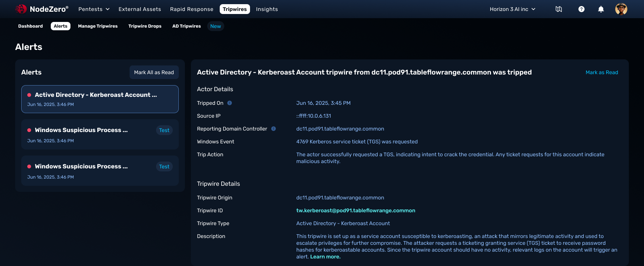Click source IP ::ffff:10.0.6.131
Image resolution: width=644 pixels, height=266 pixels.
click(x=314, y=116)
